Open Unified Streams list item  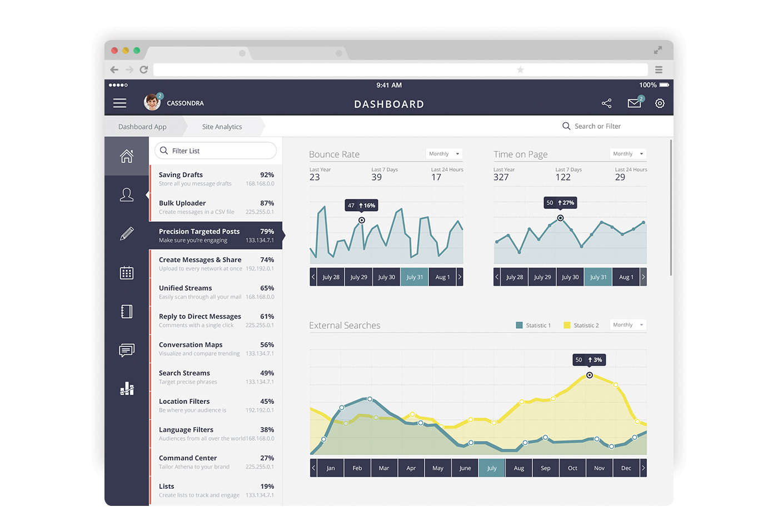216,292
